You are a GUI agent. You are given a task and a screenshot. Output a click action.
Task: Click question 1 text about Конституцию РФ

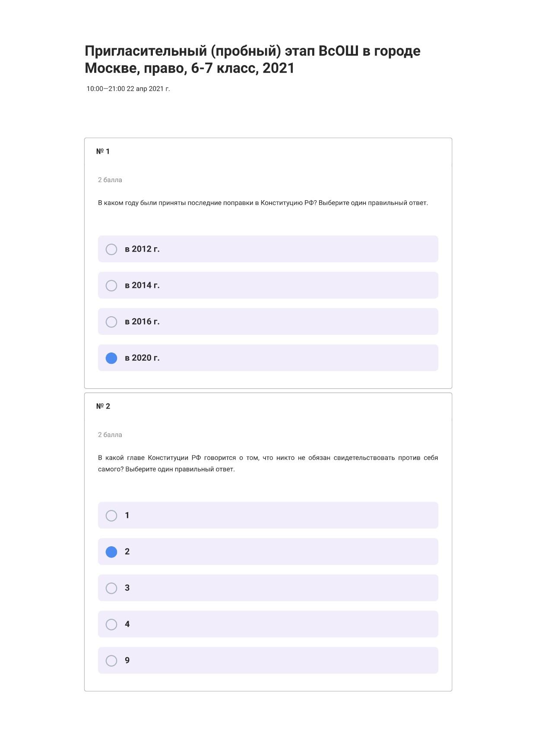click(263, 203)
